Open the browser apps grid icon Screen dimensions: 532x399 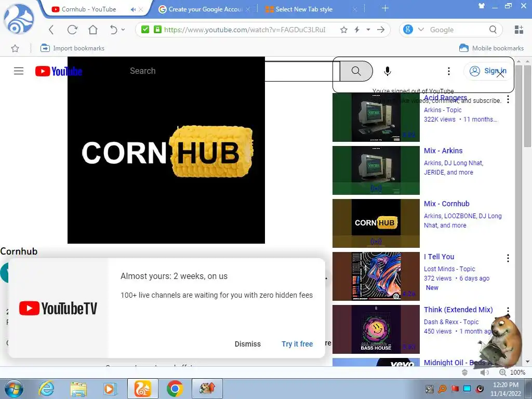coord(519,30)
